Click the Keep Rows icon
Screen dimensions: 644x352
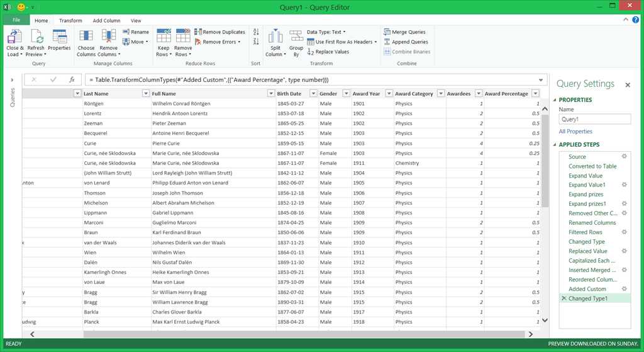point(164,37)
